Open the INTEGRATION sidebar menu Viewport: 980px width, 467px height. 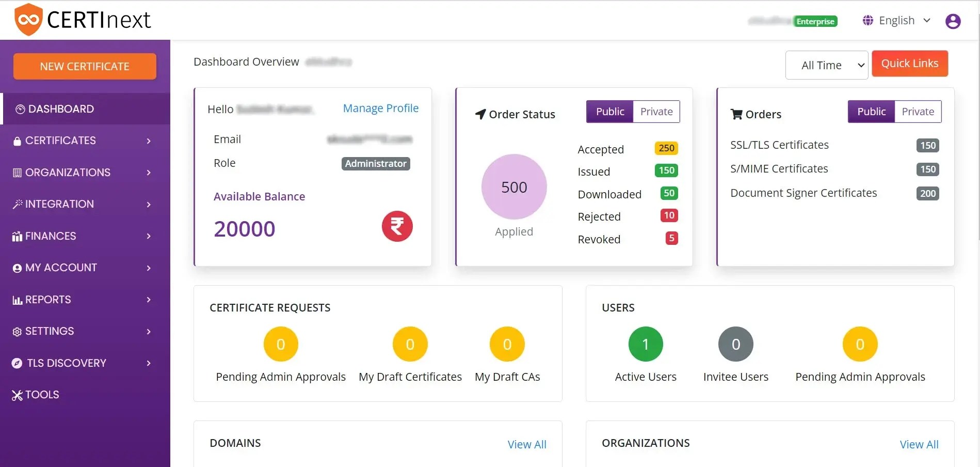[x=85, y=204]
